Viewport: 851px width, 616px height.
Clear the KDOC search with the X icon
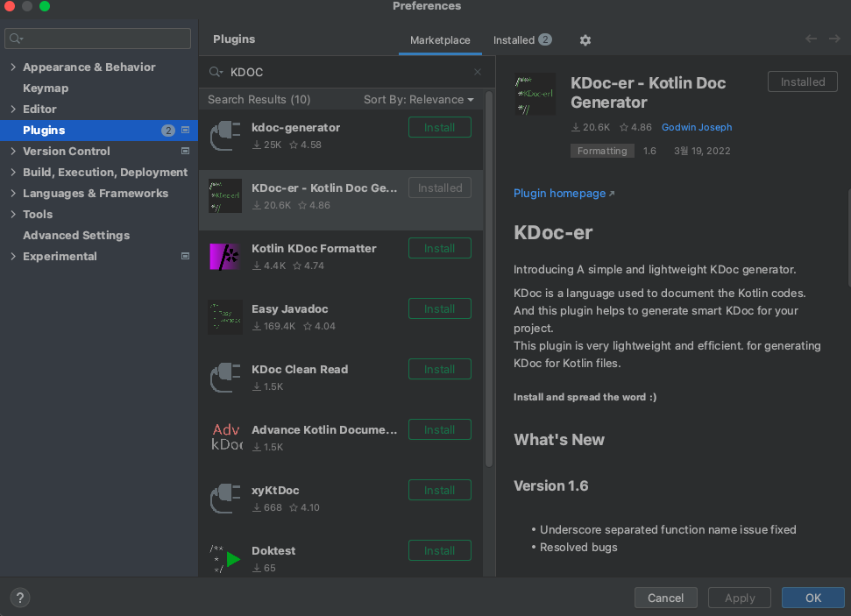tap(478, 72)
